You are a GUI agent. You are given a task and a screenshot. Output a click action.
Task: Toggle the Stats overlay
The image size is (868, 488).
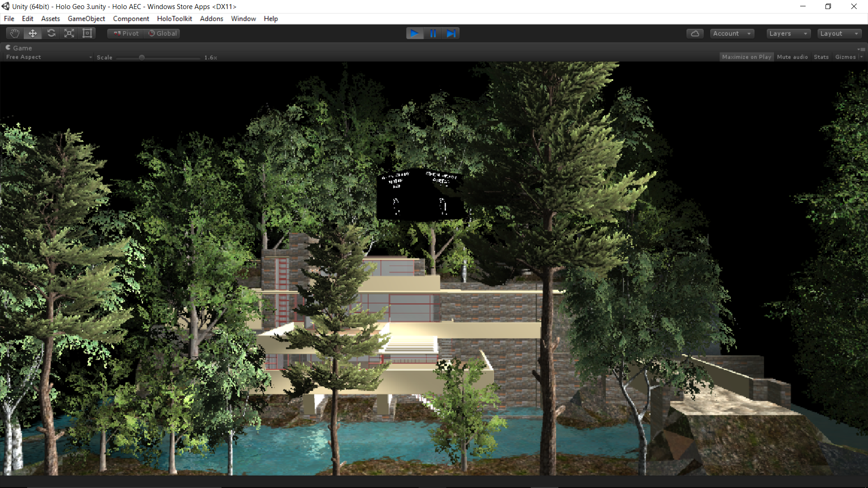[821, 57]
